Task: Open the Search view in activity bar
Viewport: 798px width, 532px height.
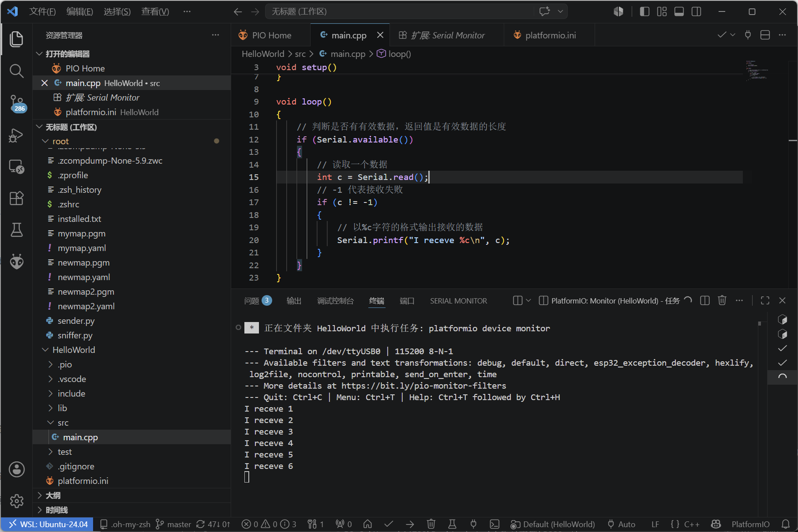Action: pyautogui.click(x=17, y=71)
